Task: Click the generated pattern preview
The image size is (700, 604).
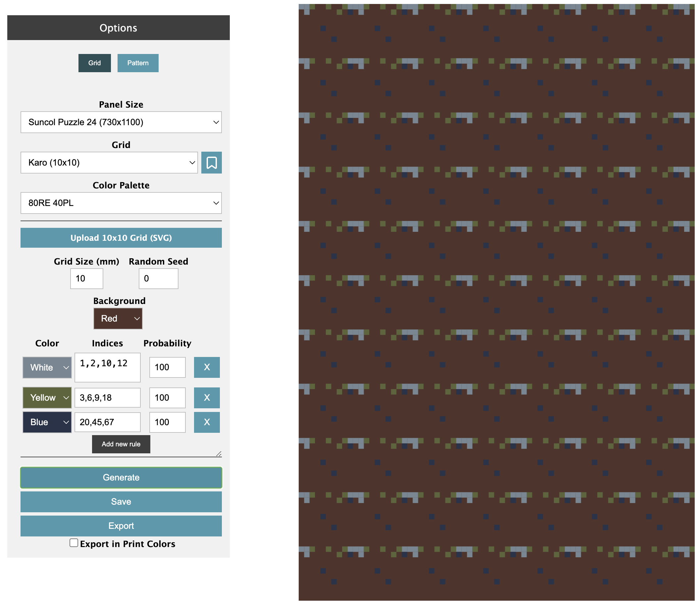Action: pos(496,302)
